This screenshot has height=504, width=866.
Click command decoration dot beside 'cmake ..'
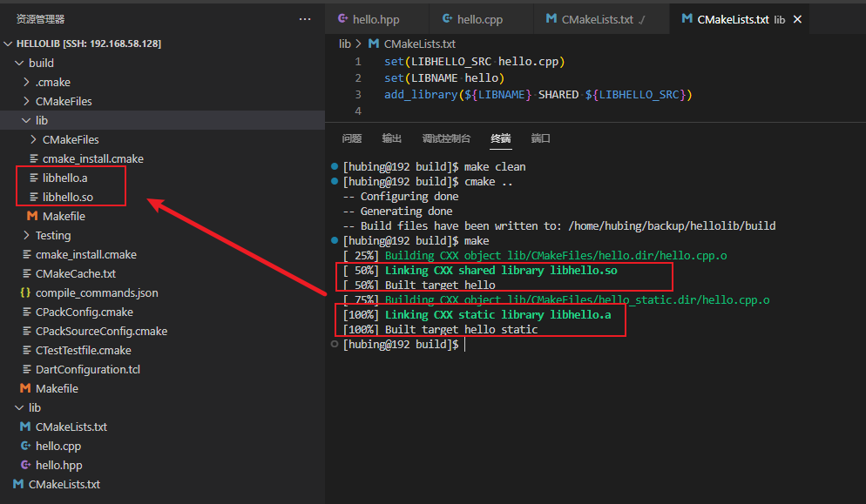(335, 181)
